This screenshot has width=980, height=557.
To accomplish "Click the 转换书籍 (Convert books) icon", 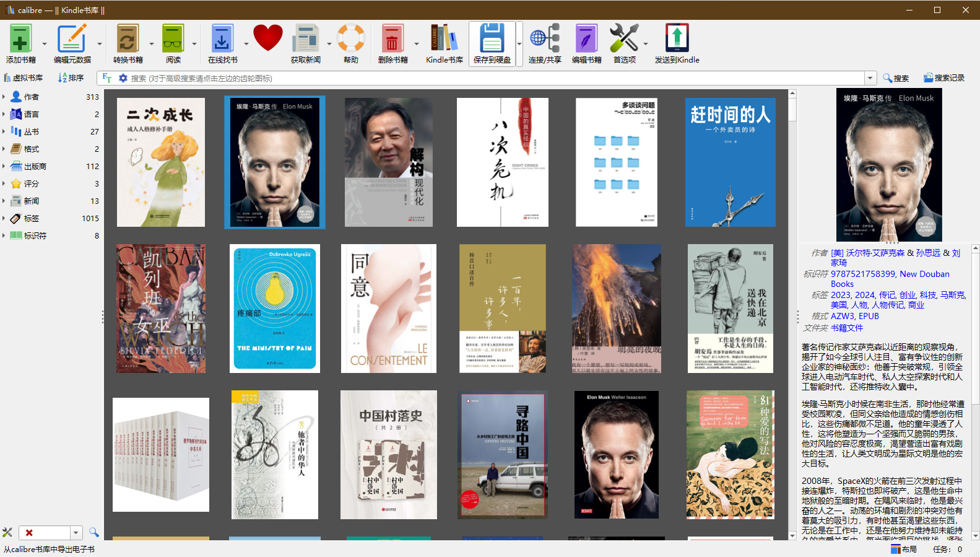I will pos(128,38).
